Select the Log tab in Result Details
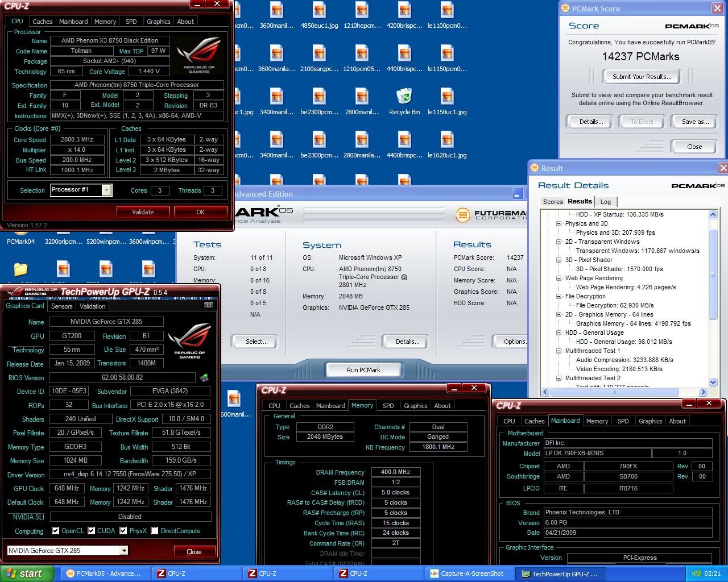728x582 pixels. point(606,202)
